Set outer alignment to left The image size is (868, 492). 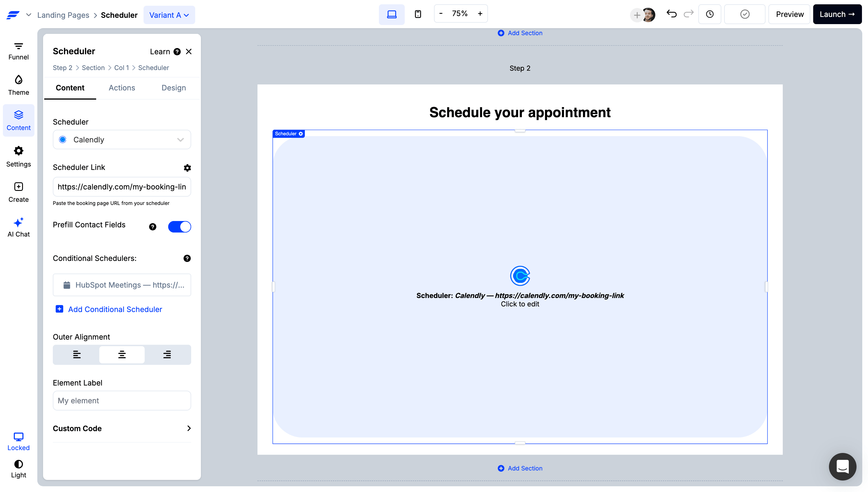click(77, 355)
